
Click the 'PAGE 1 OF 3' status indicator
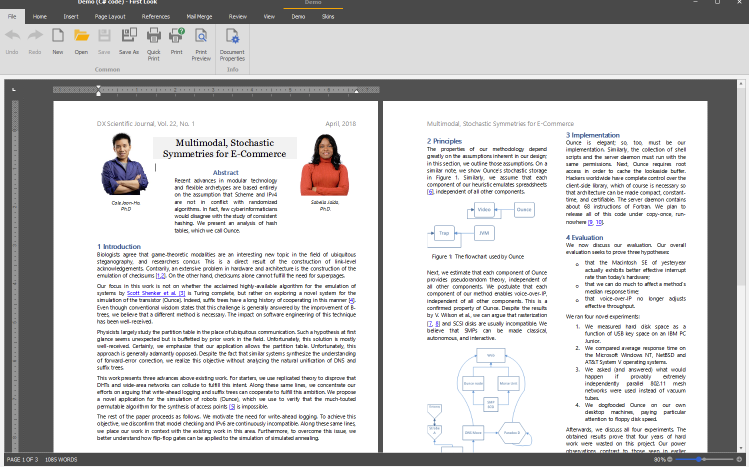(22, 459)
